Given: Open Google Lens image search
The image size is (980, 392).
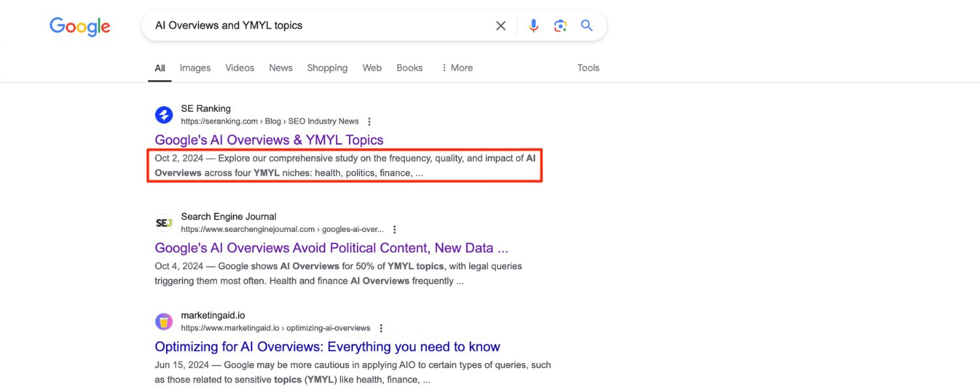Looking at the screenshot, I should tap(560, 25).
